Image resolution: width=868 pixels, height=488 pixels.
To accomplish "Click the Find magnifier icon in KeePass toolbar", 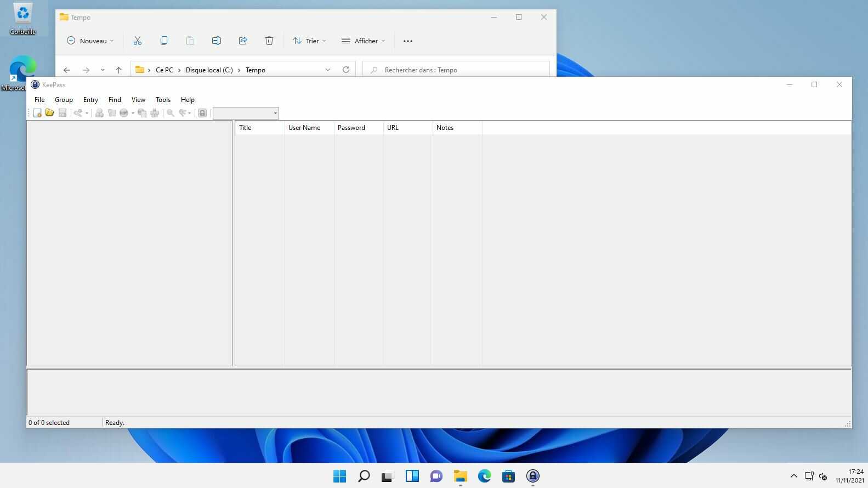I will coord(171,113).
